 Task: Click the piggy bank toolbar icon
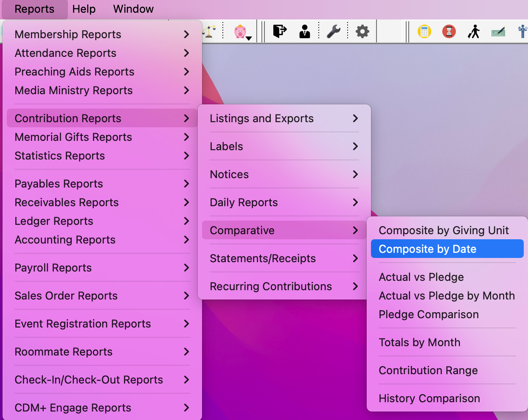click(240, 31)
